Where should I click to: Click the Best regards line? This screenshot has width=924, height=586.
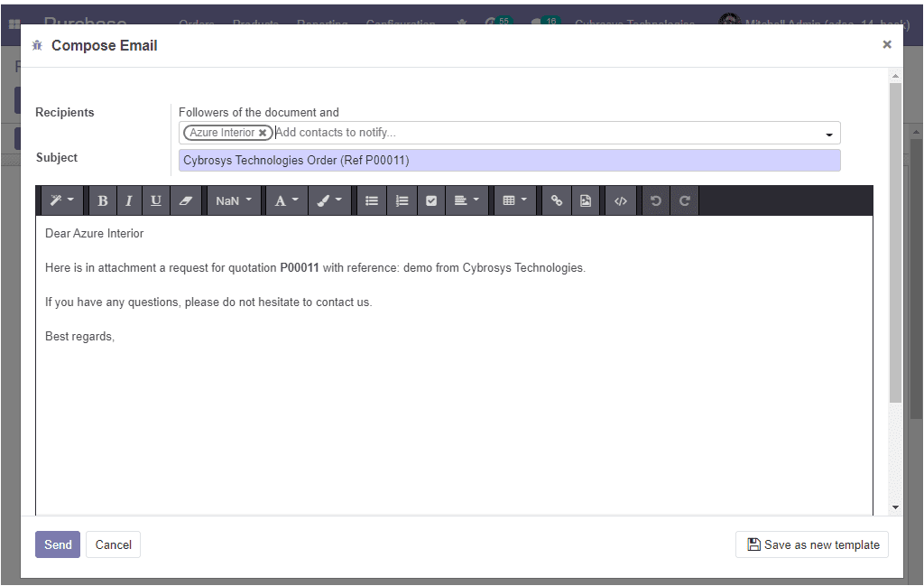[x=79, y=337]
